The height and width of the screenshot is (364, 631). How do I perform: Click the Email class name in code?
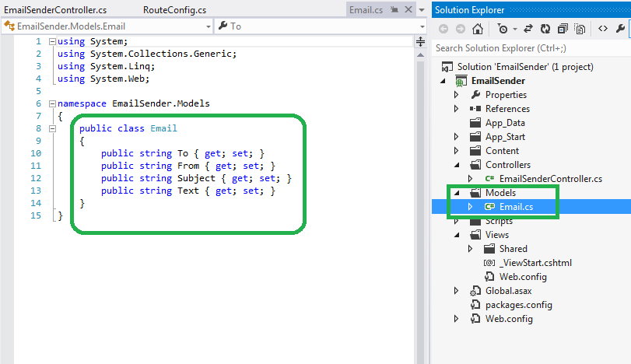164,128
